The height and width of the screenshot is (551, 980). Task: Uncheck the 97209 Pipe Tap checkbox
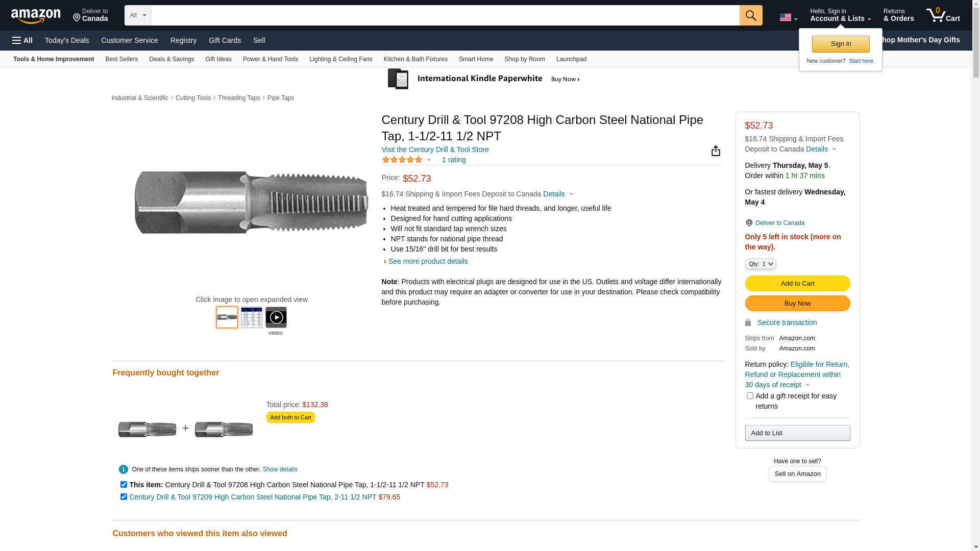[x=124, y=497]
